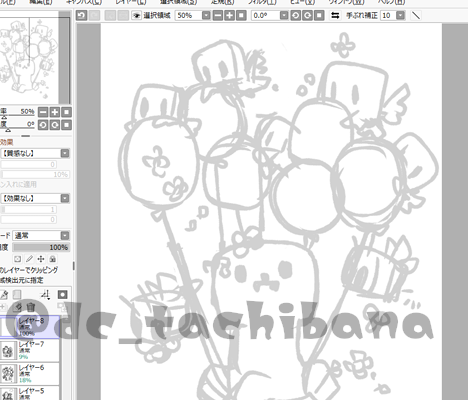The width and height of the screenshot is (468, 400).
Task: Toggle the lock painting pencil icon
Action: point(29,259)
